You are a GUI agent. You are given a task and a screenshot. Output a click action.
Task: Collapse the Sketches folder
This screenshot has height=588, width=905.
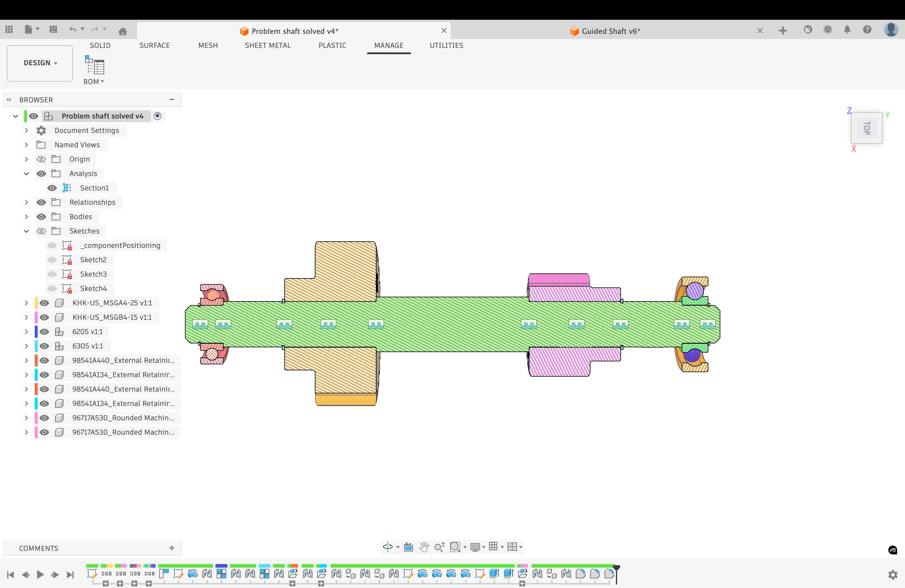26,231
